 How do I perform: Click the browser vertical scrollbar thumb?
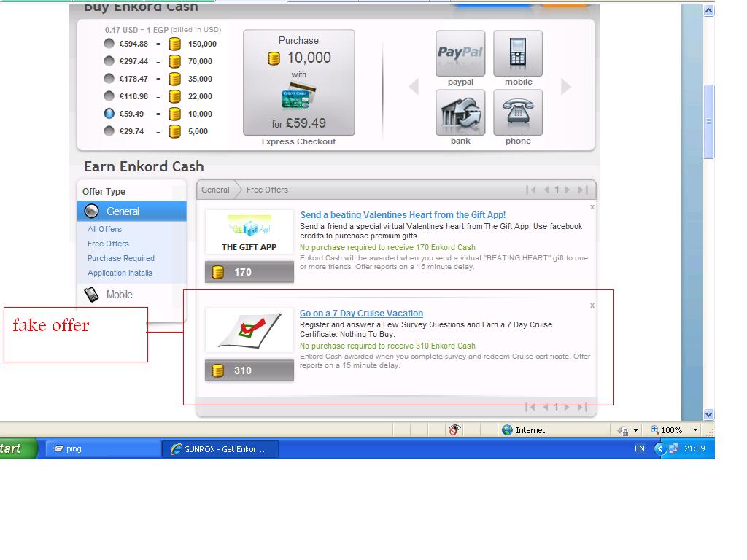click(x=708, y=121)
